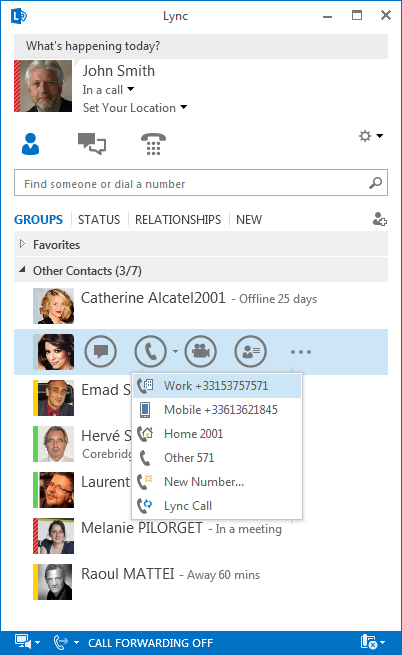Viewport: 402px width, 655px height.
Task: Open the Contacts view person icon
Action: pyautogui.click(x=31, y=144)
